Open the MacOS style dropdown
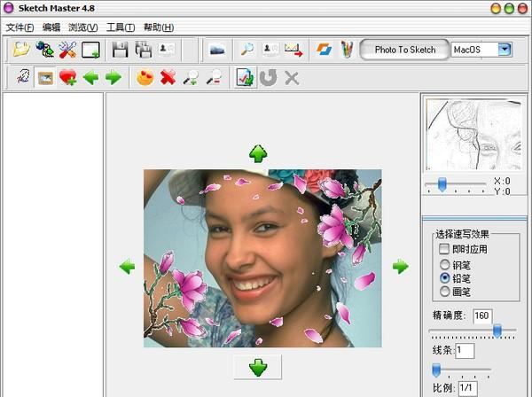Screen dimensions: 532x397 [505, 50]
